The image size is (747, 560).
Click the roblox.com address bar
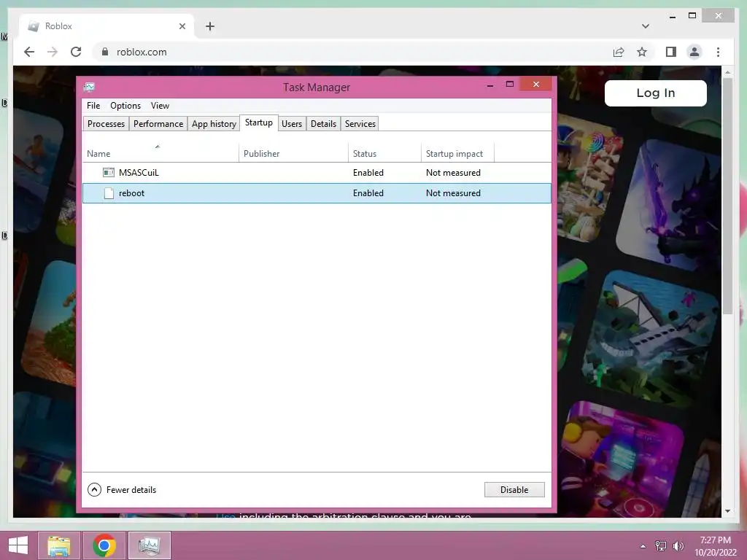[x=352, y=52]
